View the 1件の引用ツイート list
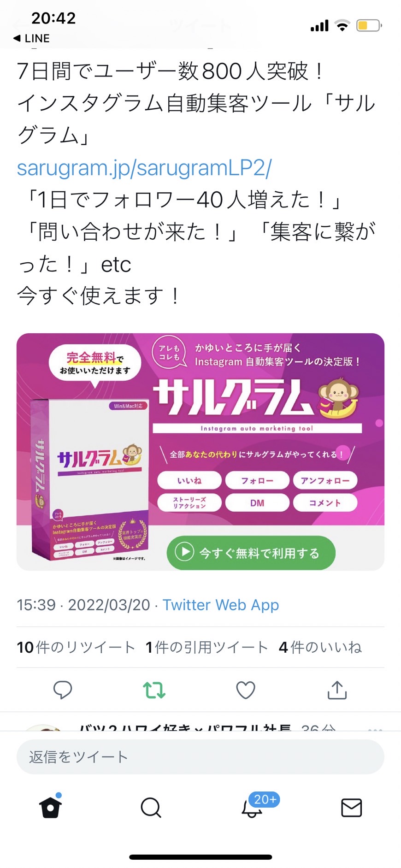The width and height of the screenshot is (401, 868). click(x=207, y=647)
